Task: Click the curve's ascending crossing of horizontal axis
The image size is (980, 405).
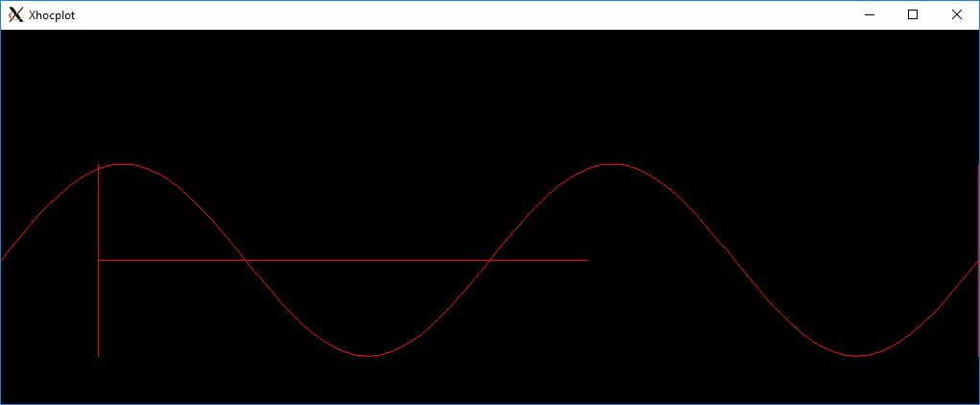Action: pyautogui.click(x=490, y=260)
